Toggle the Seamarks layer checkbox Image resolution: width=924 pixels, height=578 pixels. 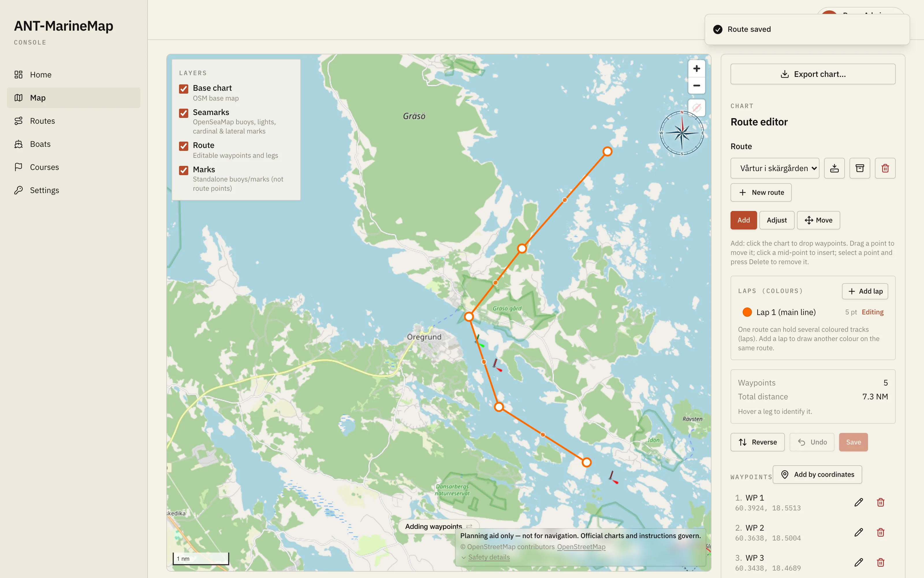tap(184, 113)
